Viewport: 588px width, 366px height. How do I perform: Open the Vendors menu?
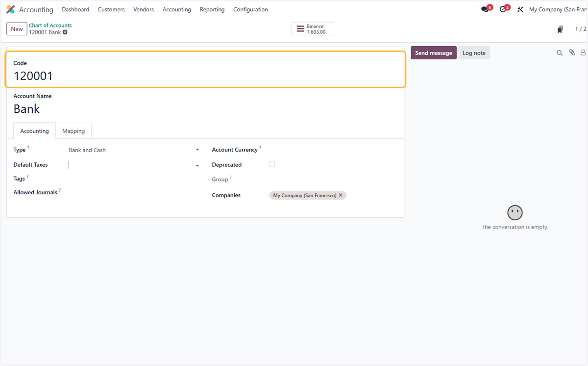point(144,9)
